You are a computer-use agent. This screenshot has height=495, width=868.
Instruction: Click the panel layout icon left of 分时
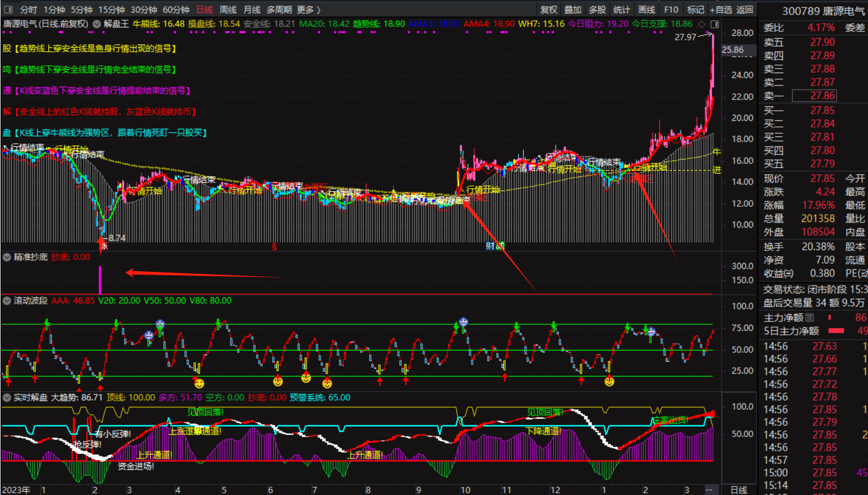[x=8, y=10]
